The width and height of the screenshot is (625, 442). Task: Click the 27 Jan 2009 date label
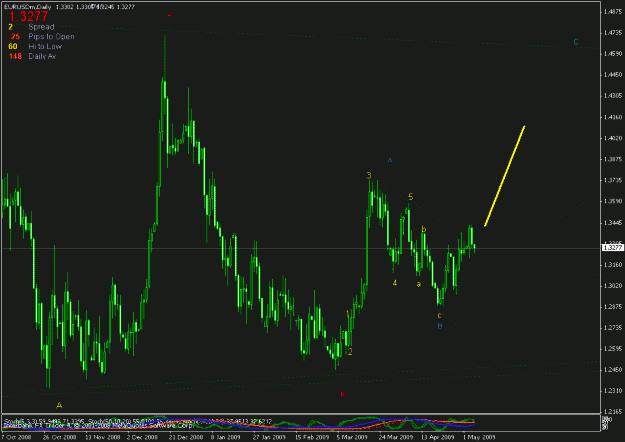[x=269, y=437]
